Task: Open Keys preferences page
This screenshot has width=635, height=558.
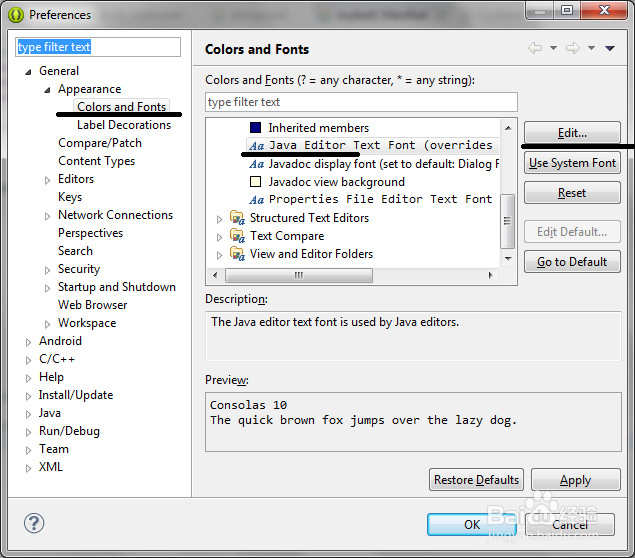Action: tap(70, 197)
